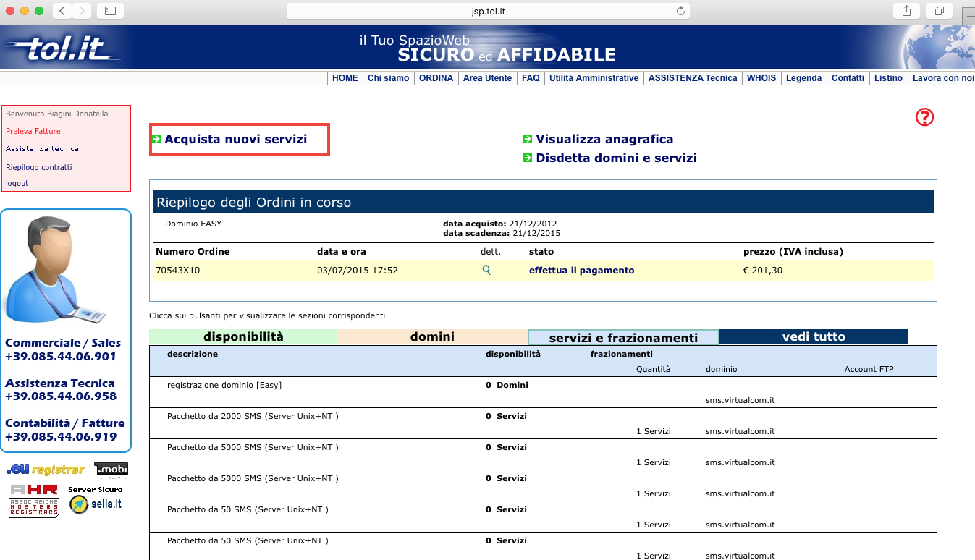Open Disdetta domini e servizi
This screenshot has width=975, height=560.
pos(616,158)
